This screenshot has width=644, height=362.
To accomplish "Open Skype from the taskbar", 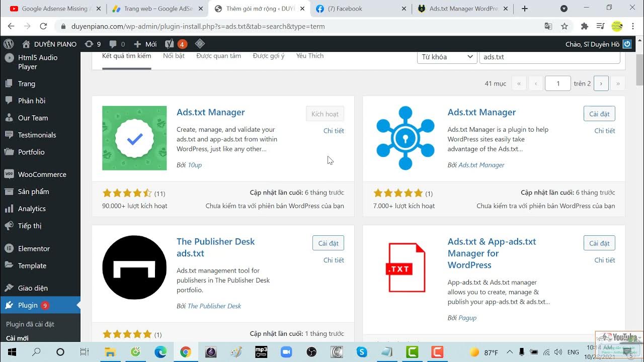I will [x=362, y=352].
